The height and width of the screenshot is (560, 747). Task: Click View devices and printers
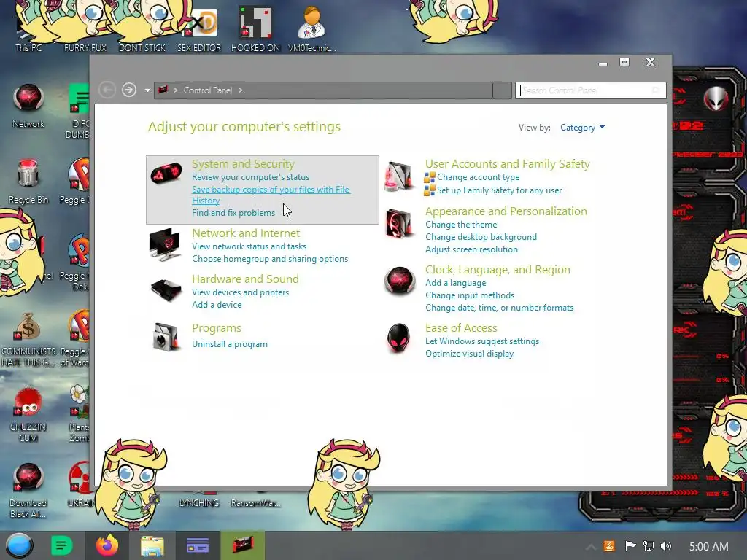(x=241, y=292)
